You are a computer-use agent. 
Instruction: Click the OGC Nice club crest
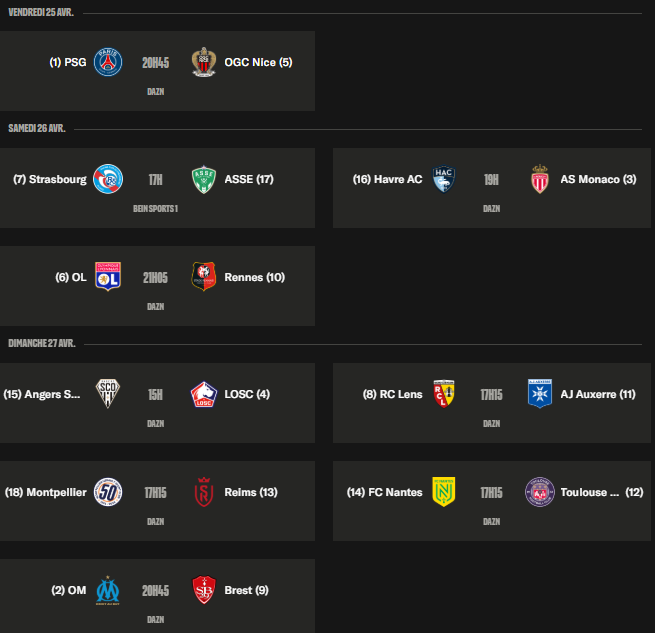pyautogui.click(x=204, y=62)
